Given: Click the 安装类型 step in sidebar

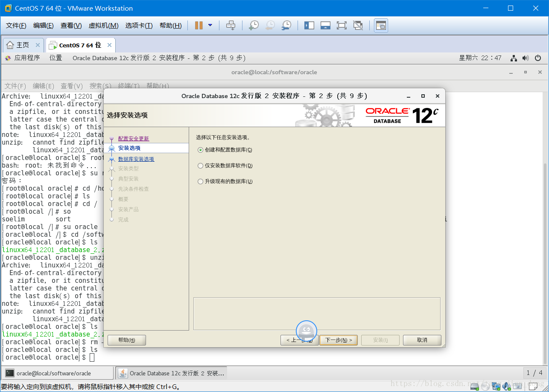Looking at the screenshot, I should click(x=128, y=168).
